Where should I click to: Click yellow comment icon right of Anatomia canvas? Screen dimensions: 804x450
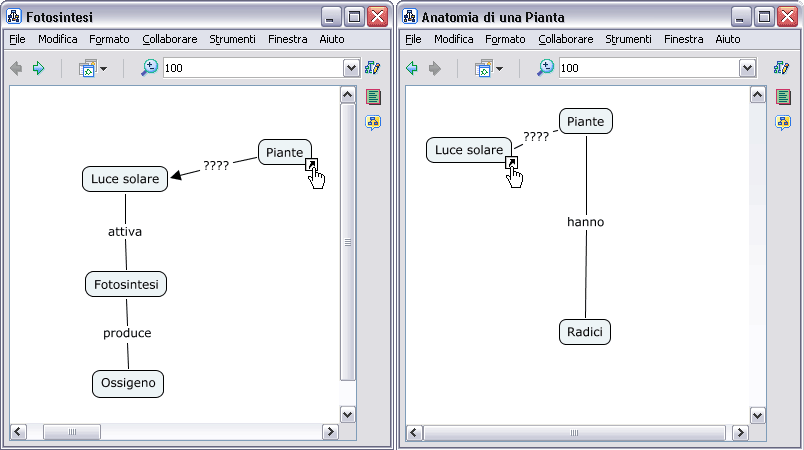coord(783,122)
